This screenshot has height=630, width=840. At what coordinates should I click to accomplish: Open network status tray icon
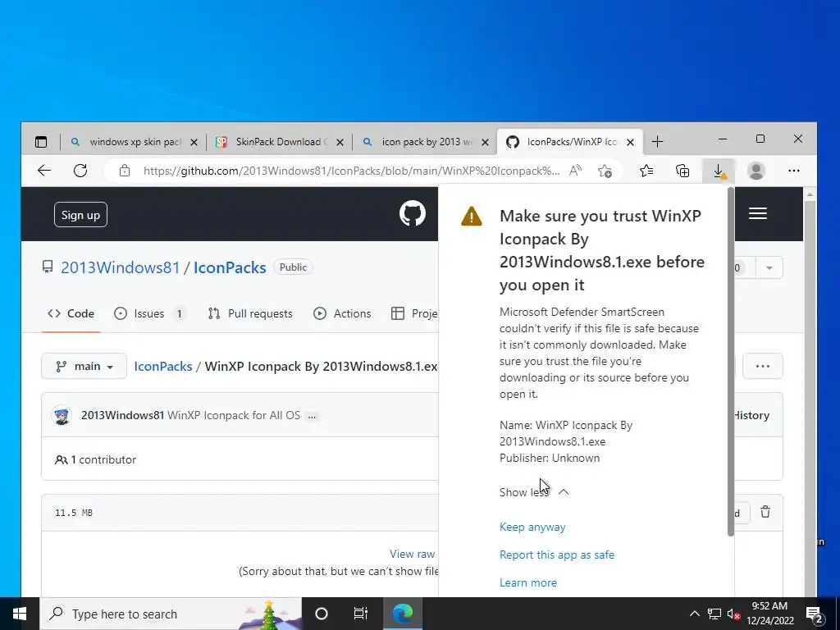coord(714,614)
